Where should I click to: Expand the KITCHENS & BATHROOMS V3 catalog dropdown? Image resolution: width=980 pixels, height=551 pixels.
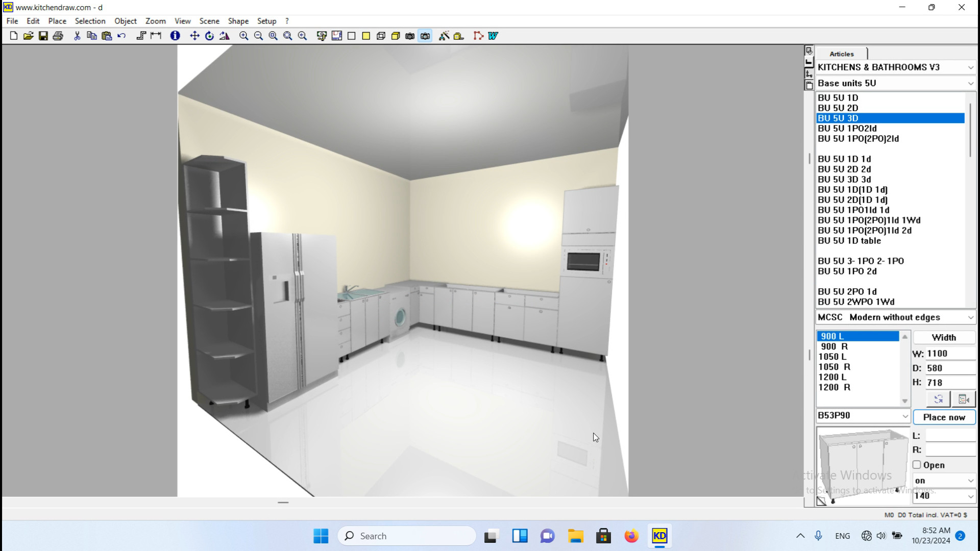[x=970, y=67]
